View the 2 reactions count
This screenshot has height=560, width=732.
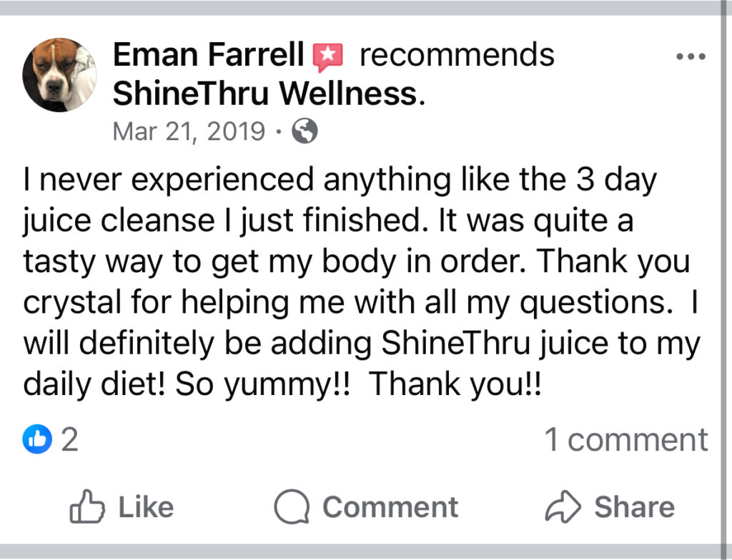[69, 439]
